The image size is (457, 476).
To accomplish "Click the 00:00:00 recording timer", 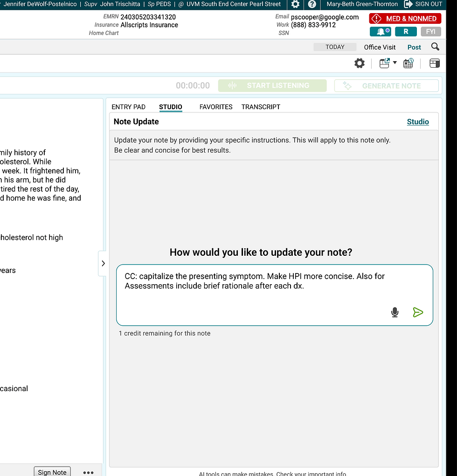I will click(193, 85).
